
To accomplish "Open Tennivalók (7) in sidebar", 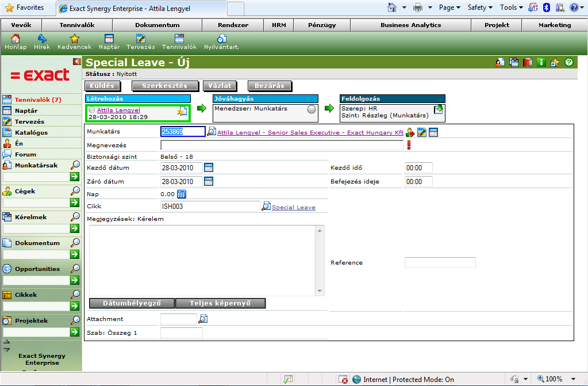I will click(x=38, y=100).
